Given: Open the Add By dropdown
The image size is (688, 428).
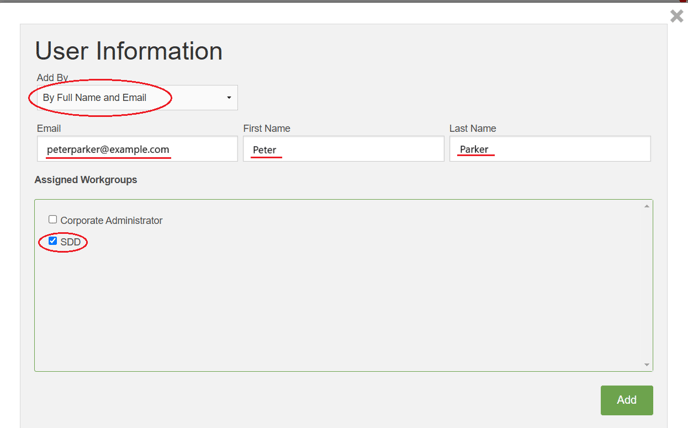Looking at the screenshot, I should tap(137, 97).
